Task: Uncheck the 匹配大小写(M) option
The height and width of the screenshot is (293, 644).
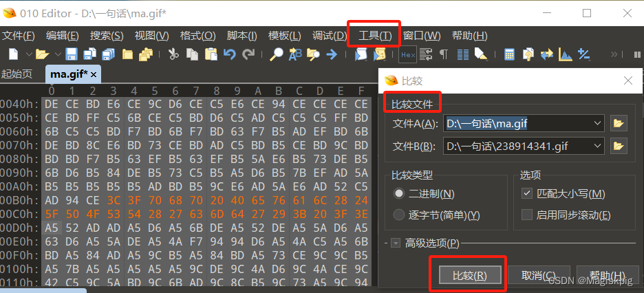Action: [526, 194]
